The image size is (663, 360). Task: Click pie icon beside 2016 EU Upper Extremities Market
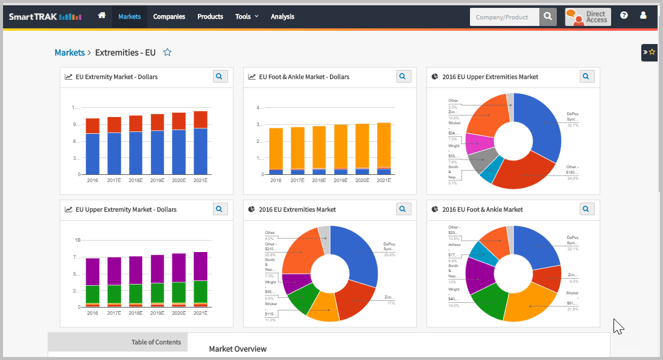pos(435,77)
